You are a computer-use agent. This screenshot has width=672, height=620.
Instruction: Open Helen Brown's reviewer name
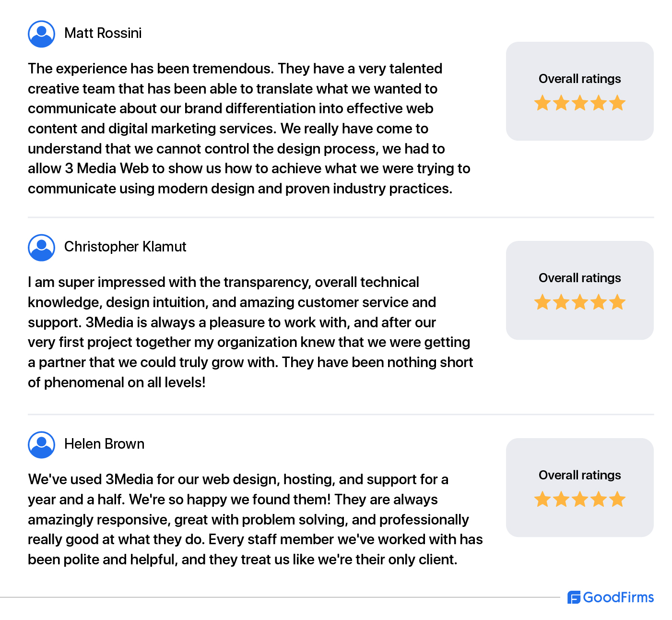[x=104, y=444]
